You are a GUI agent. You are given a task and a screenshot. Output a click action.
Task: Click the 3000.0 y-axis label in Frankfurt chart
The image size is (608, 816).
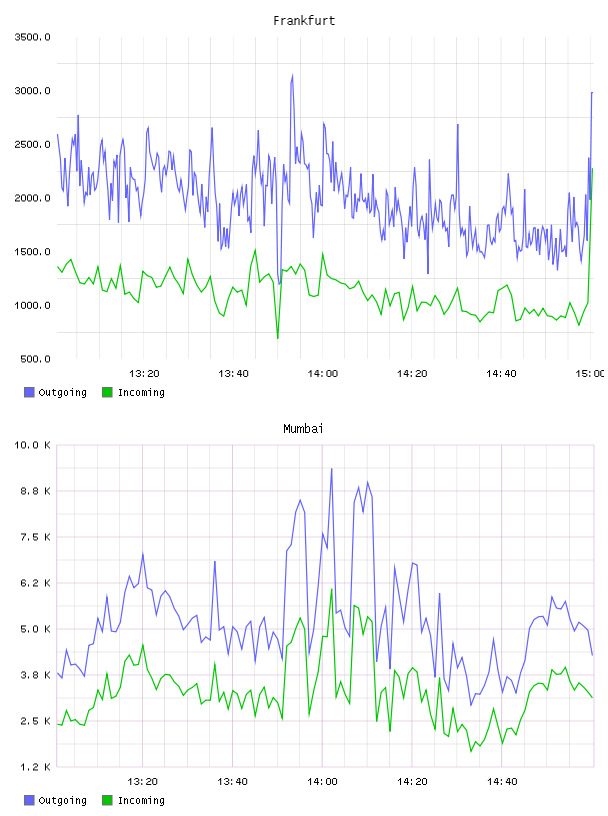[x=32, y=91]
